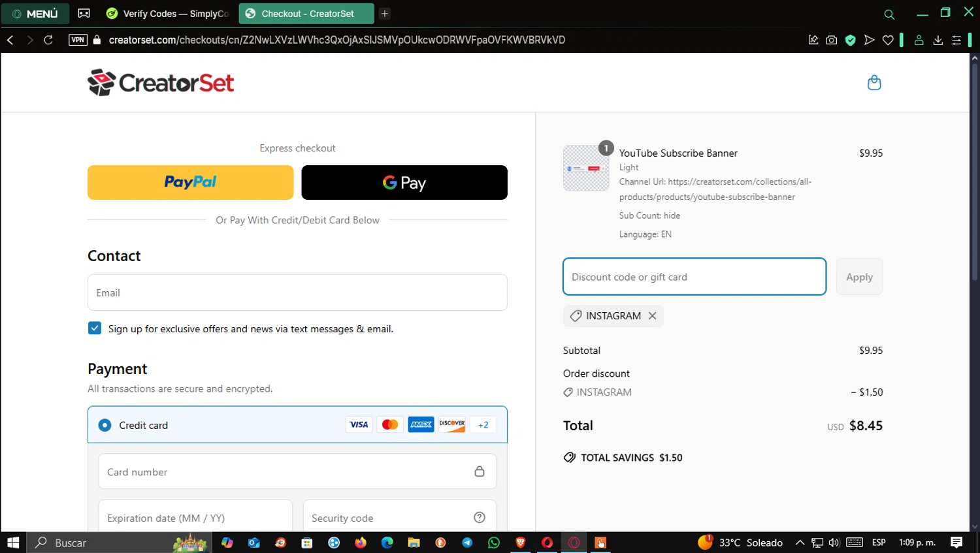Click the 1:09 p. m. taskbar clock
The width and height of the screenshot is (980, 553).
pyautogui.click(x=917, y=543)
